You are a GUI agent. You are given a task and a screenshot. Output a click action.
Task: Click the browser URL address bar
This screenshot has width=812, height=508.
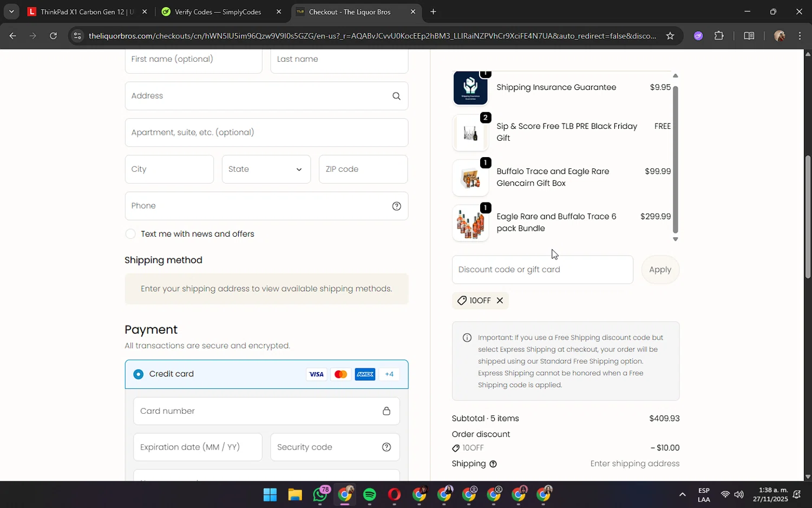[372, 36]
